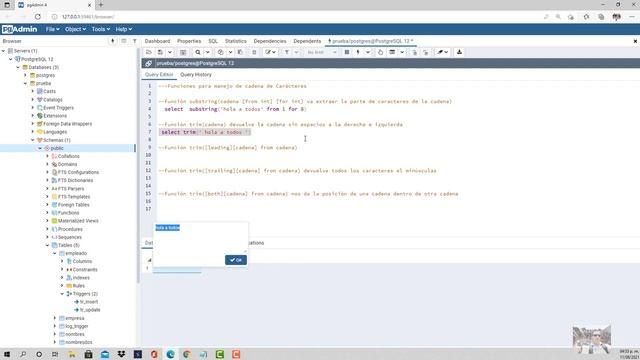Switch to the Properties tab
640x360 pixels.
(x=189, y=41)
